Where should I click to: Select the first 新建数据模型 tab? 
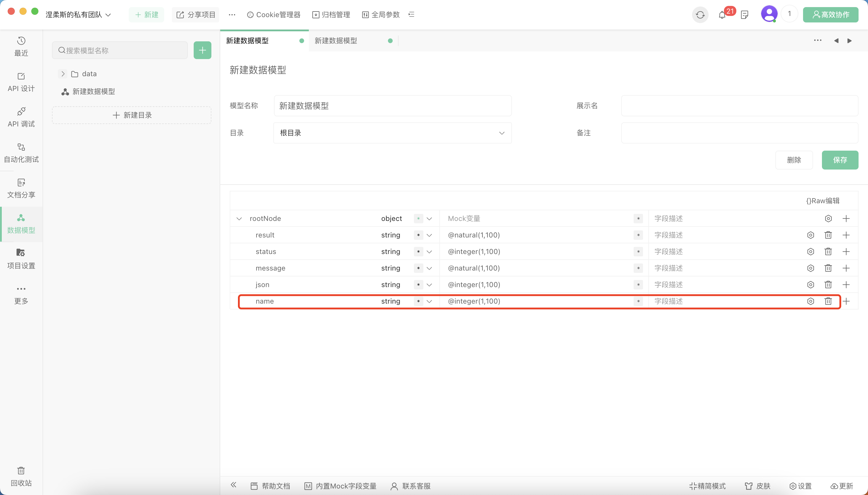click(x=265, y=41)
